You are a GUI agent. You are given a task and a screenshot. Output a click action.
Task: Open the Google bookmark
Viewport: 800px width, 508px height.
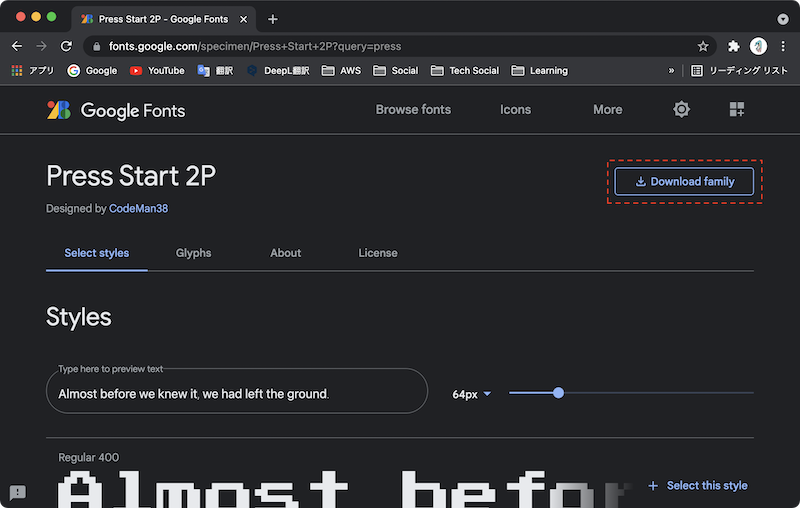[92, 71]
